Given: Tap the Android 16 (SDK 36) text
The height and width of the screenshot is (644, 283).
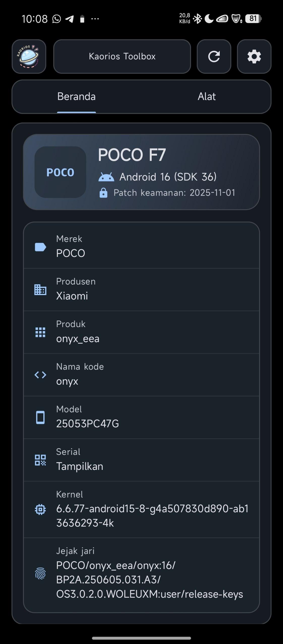Looking at the screenshot, I should (168, 177).
